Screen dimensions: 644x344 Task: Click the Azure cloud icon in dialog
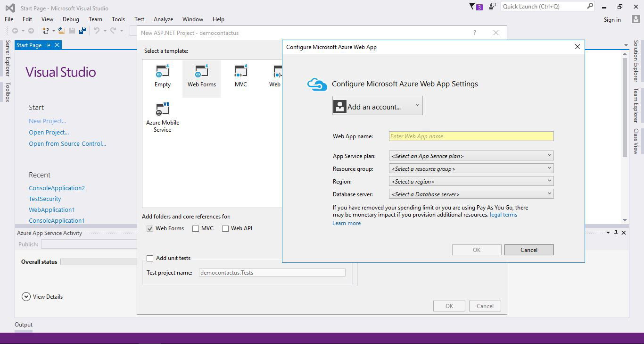[x=317, y=84]
